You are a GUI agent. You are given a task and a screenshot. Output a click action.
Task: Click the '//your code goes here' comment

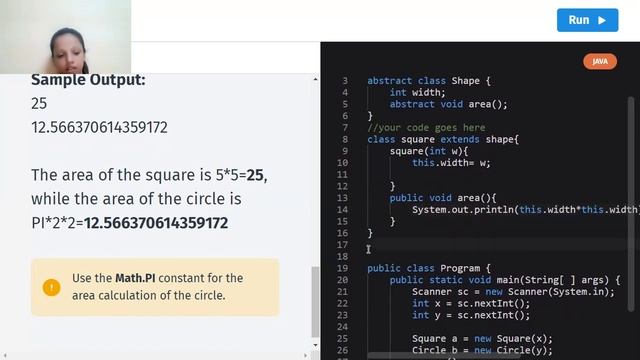426,128
